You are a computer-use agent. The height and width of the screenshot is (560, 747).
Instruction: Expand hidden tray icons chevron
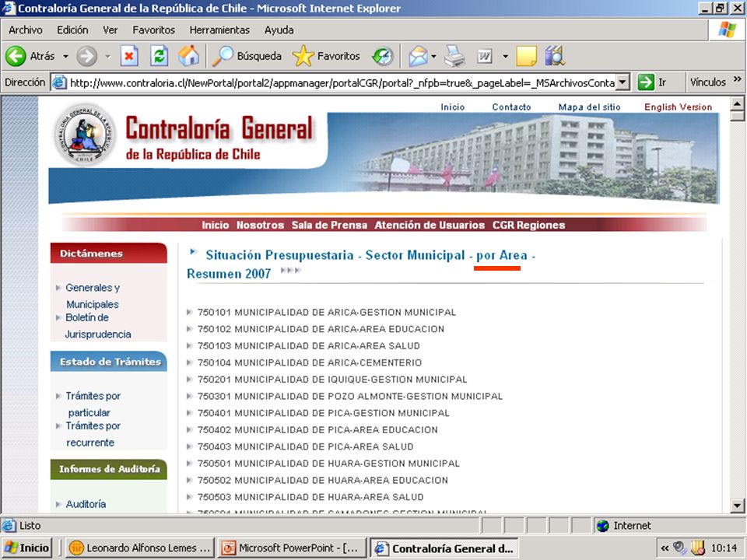(x=665, y=548)
